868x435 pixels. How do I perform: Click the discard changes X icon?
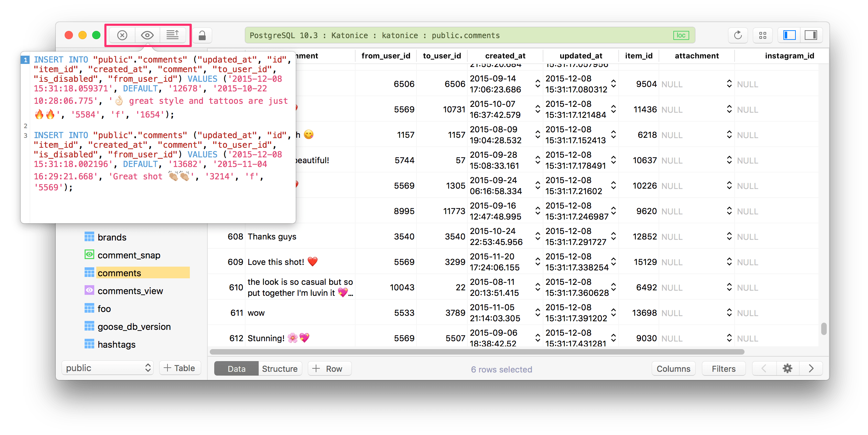click(122, 35)
